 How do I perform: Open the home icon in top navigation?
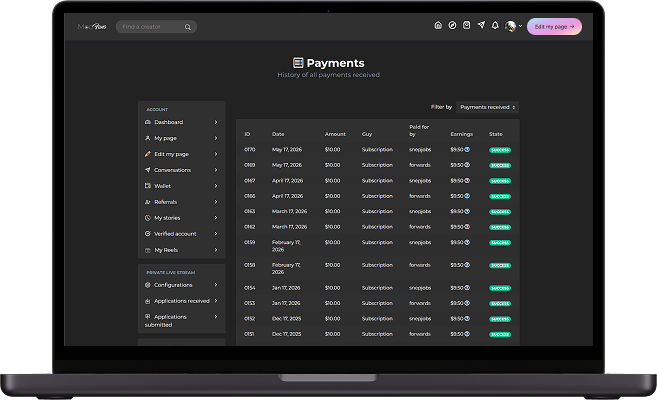(438, 26)
